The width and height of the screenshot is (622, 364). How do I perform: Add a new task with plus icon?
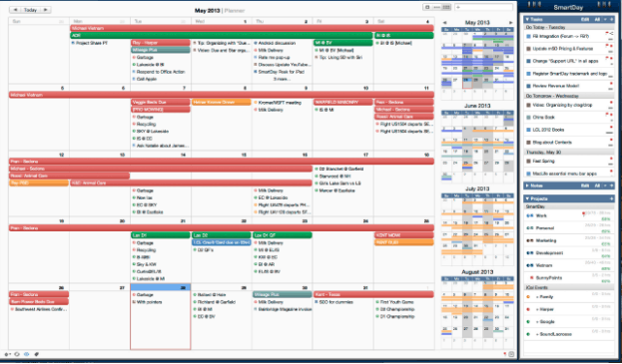click(611, 19)
